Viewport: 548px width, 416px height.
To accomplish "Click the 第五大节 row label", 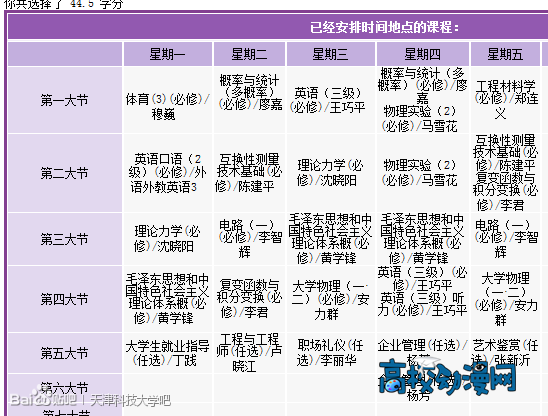I will coord(65,353).
